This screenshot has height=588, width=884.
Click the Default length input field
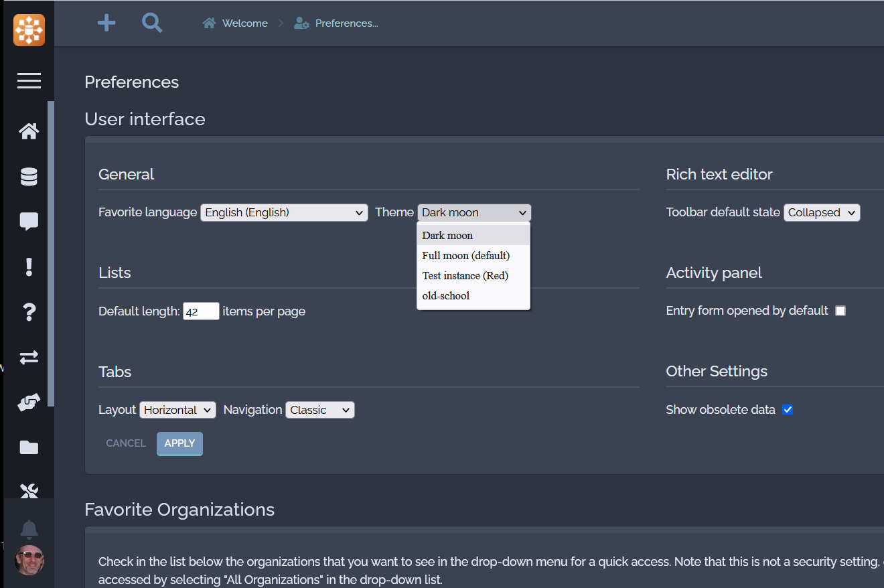[201, 311]
